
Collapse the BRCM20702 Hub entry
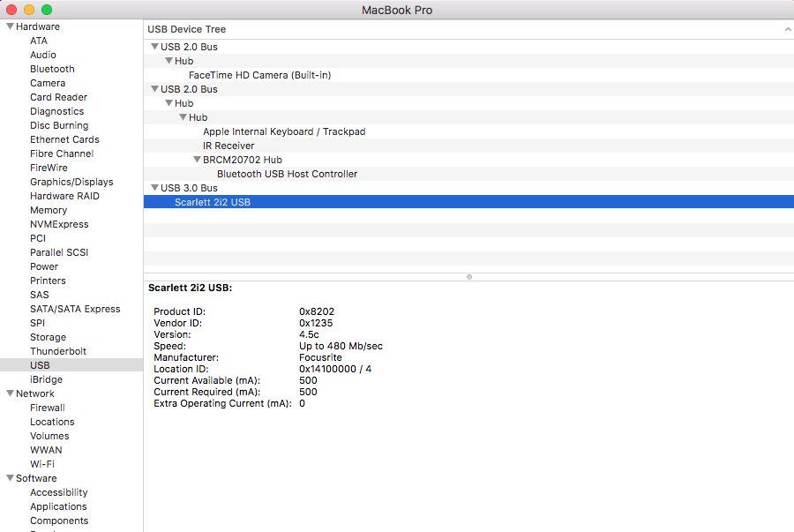coord(197,160)
